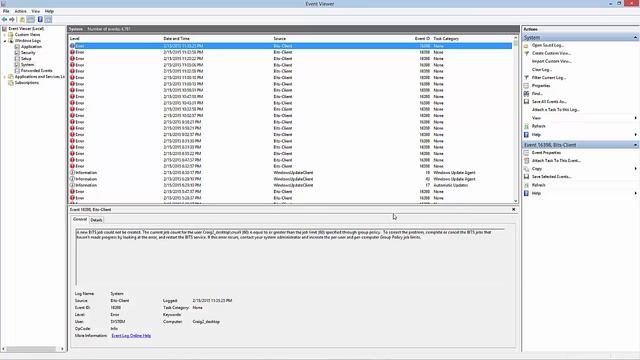Open the Security log in tree
This screenshot has width=640, height=360.
(x=28, y=53)
